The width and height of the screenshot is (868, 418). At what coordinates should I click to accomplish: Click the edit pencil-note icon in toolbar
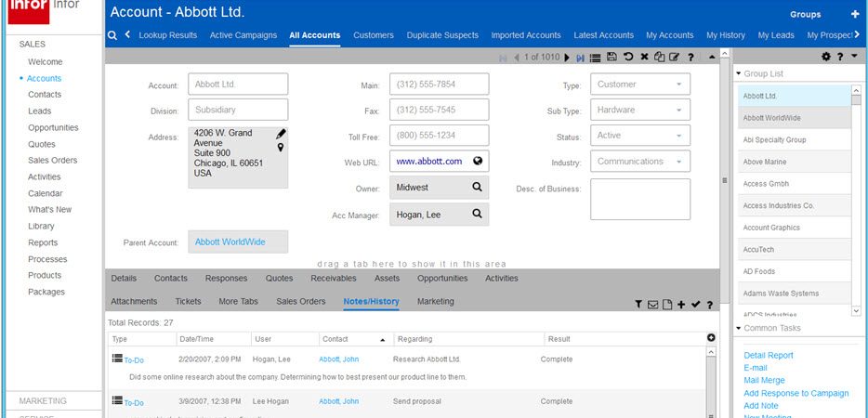pyautogui.click(x=674, y=57)
